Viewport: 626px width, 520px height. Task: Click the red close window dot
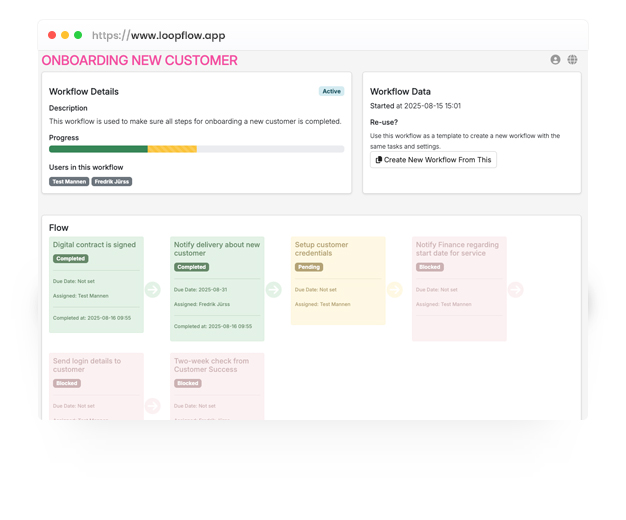click(x=52, y=35)
